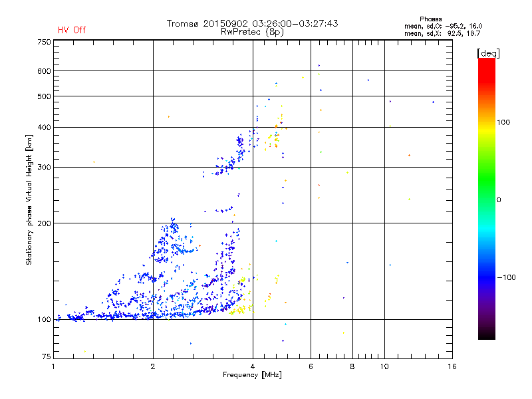
Task: Click the black bottom of the colorbar
Action: pyautogui.click(x=487, y=334)
